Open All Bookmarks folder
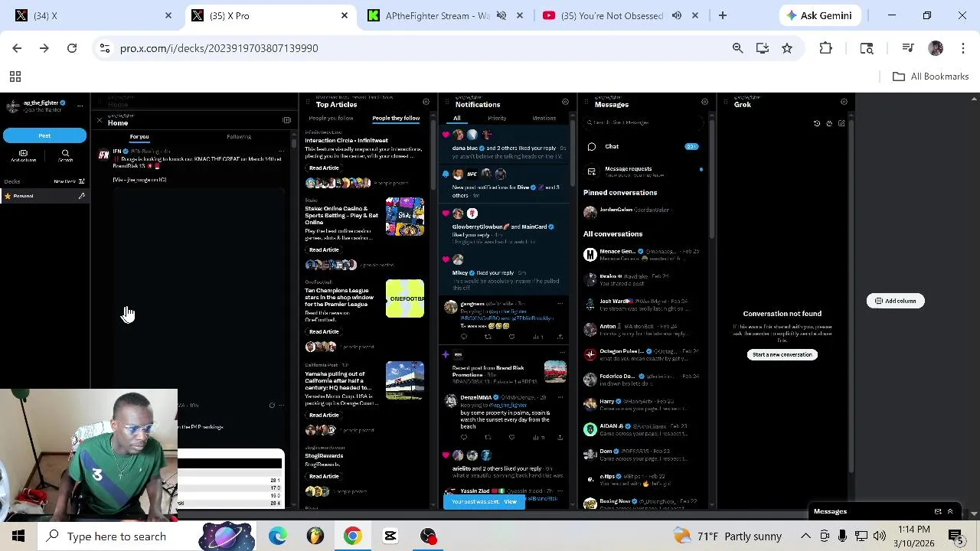Image resolution: width=980 pixels, height=551 pixels. tap(931, 77)
